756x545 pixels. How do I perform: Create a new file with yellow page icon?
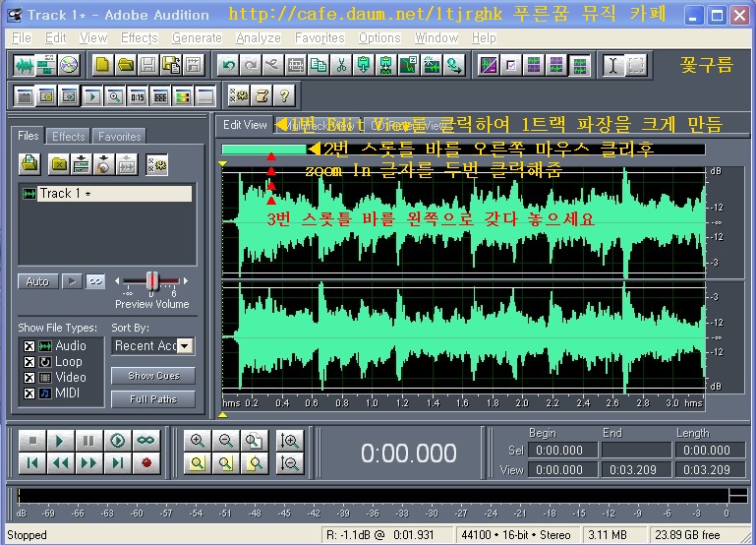tap(102, 65)
